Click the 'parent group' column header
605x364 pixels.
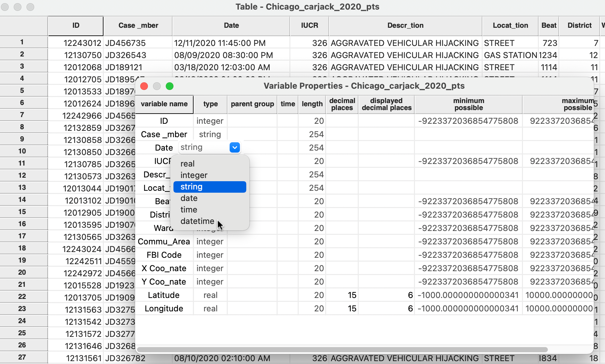(x=252, y=104)
